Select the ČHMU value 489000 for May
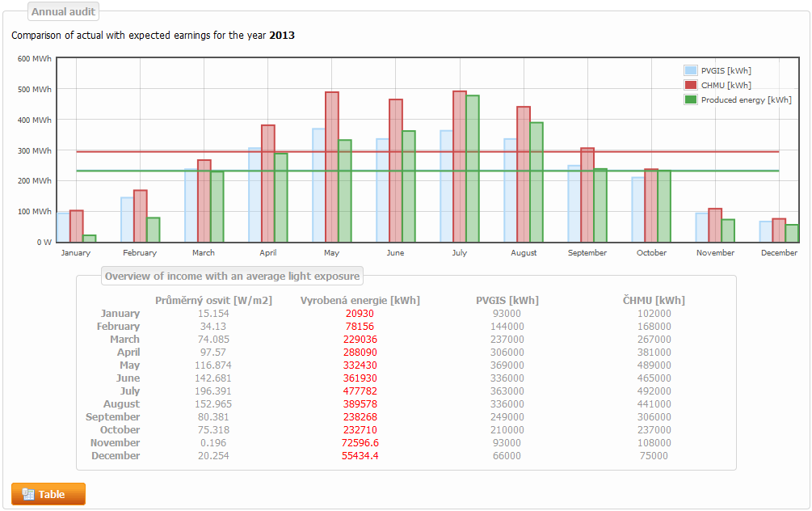Image resolution: width=812 pixels, height=511 pixels. pos(654,365)
